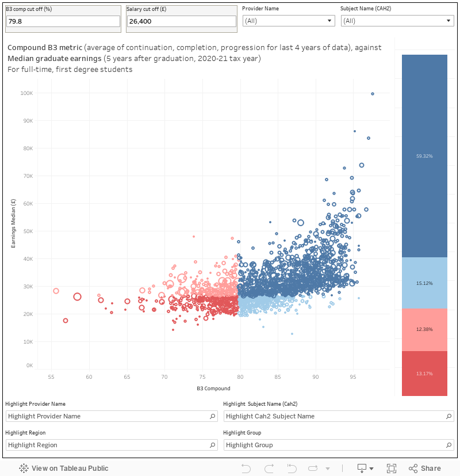Click the search icon in Highlight Region field
This screenshot has height=476, width=460.
point(212,445)
